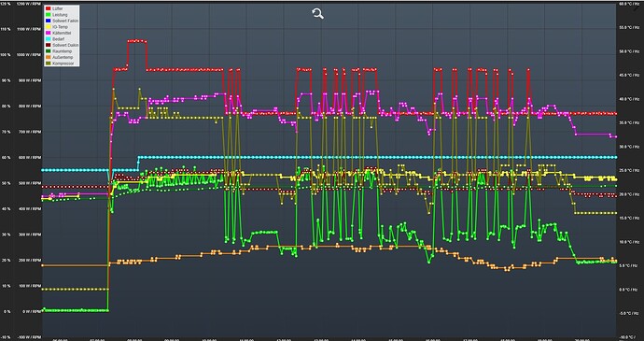Click the magnifier zoom reset icon
The image size is (644, 341).
(x=318, y=14)
